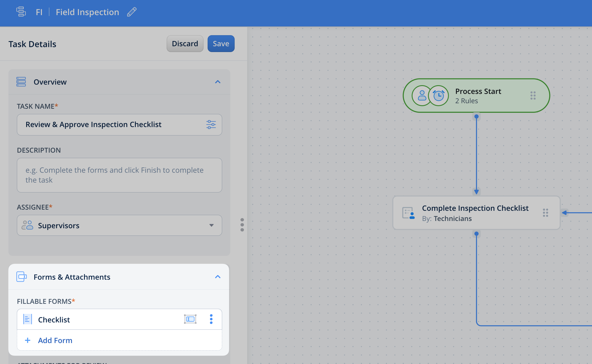Click the alarm clock icon on Process Start
592x364 pixels.
438,95
